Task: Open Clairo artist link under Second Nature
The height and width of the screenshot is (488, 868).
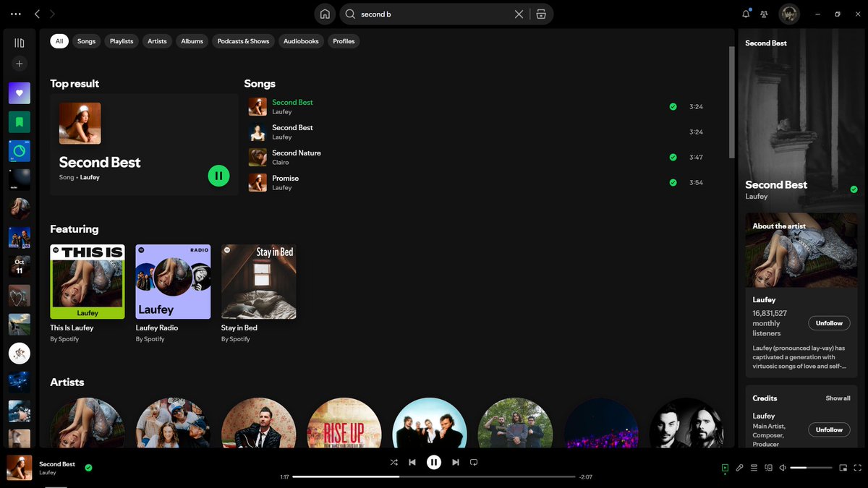Action: click(x=281, y=163)
